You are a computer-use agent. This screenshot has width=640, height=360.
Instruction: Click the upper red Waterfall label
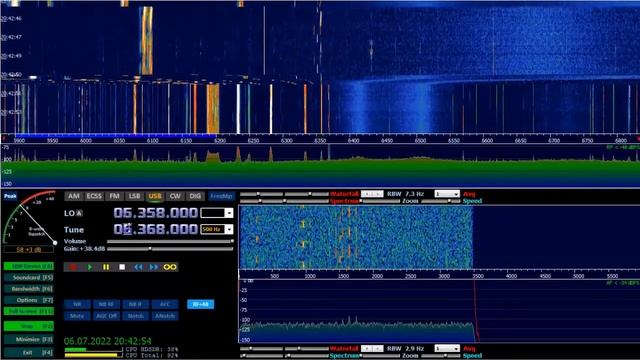pyautogui.click(x=344, y=194)
